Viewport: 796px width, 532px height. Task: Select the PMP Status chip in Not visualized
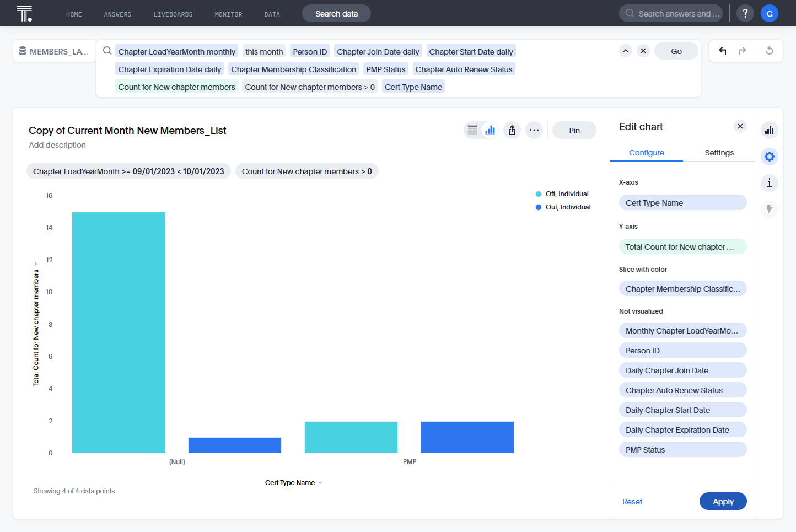682,449
